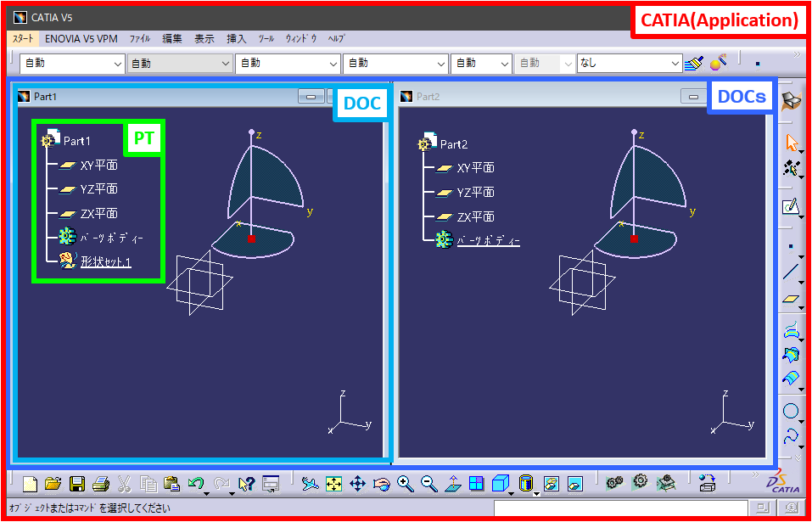Open the 挿入 menu
812x522 pixels.
click(x=236, y=39)
